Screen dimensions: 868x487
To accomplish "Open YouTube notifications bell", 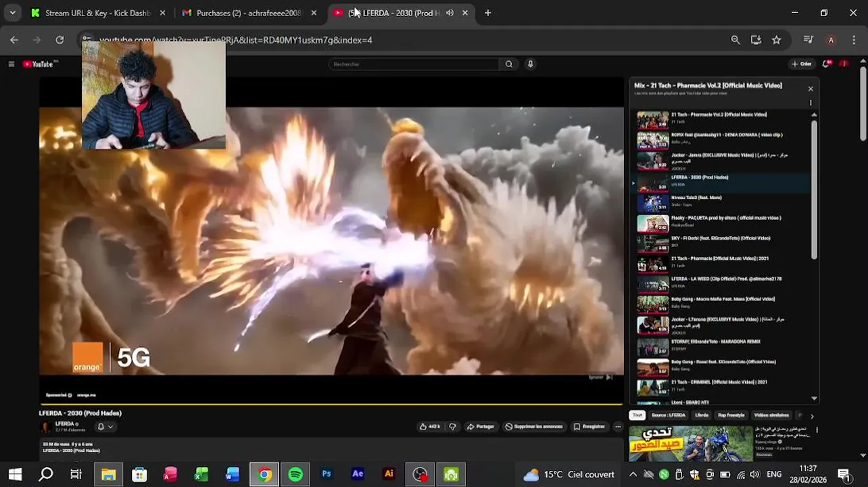I will click(826, 64).
